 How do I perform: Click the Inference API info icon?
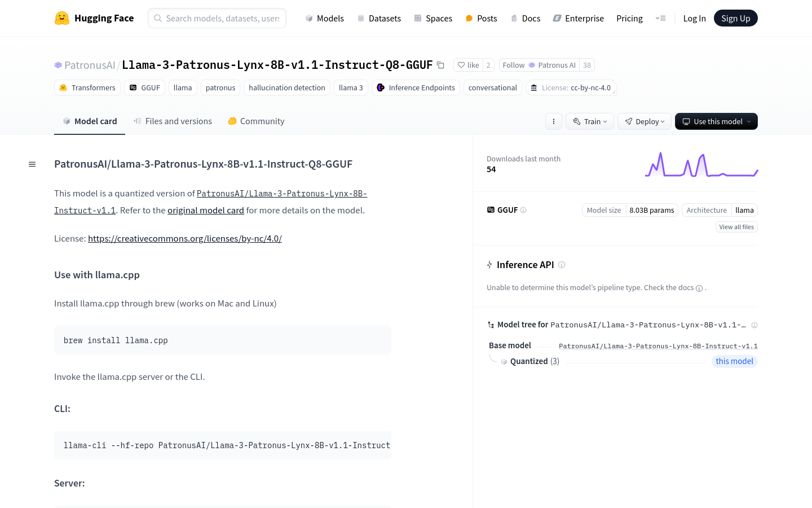coord(562,265)
